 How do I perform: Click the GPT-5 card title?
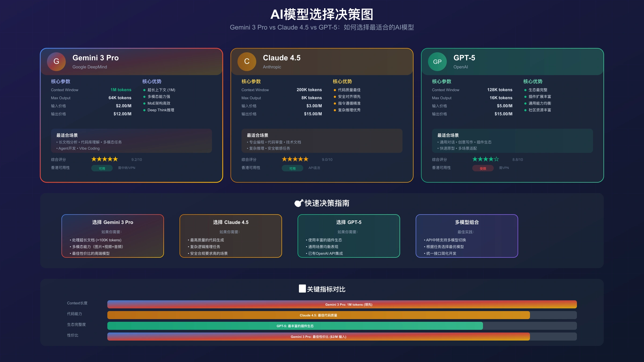(464, 58)
